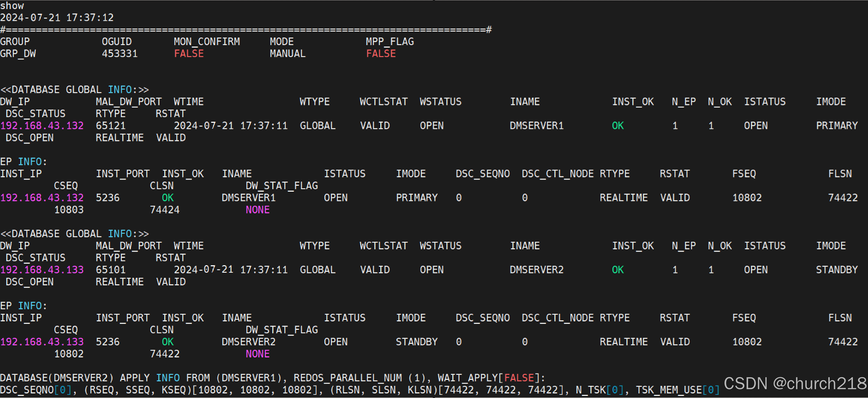Click the timestamp 2024-07-21 17:37:12
Image resolution: width=868 pixels, height=398 pixels.
[57, 17]
